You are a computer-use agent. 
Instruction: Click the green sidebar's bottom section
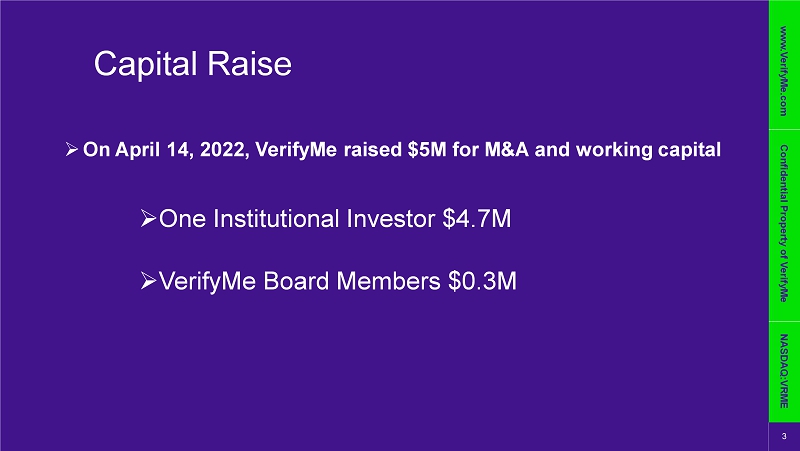pos(784,371)
